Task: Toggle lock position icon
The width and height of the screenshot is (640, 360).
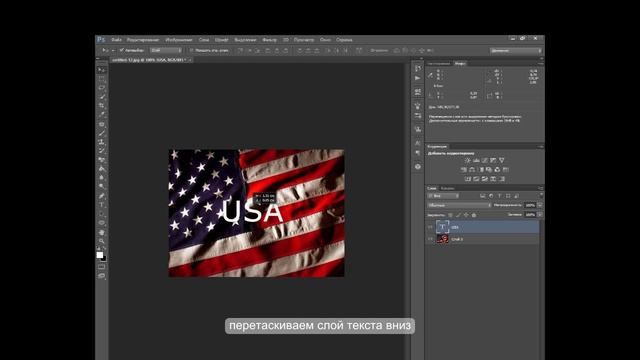Action: click(466, 215)
